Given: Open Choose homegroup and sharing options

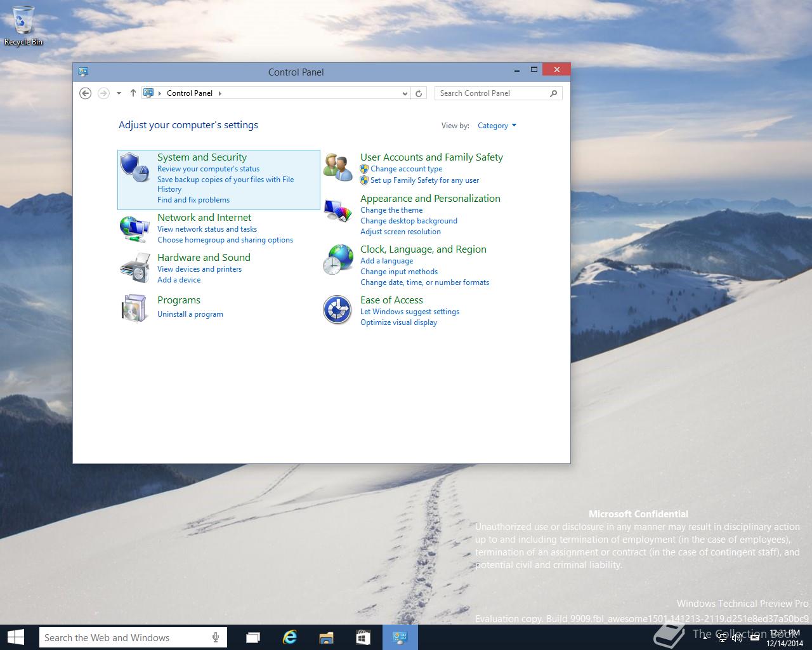Looking at the screenshot, I should pos(225,240).
